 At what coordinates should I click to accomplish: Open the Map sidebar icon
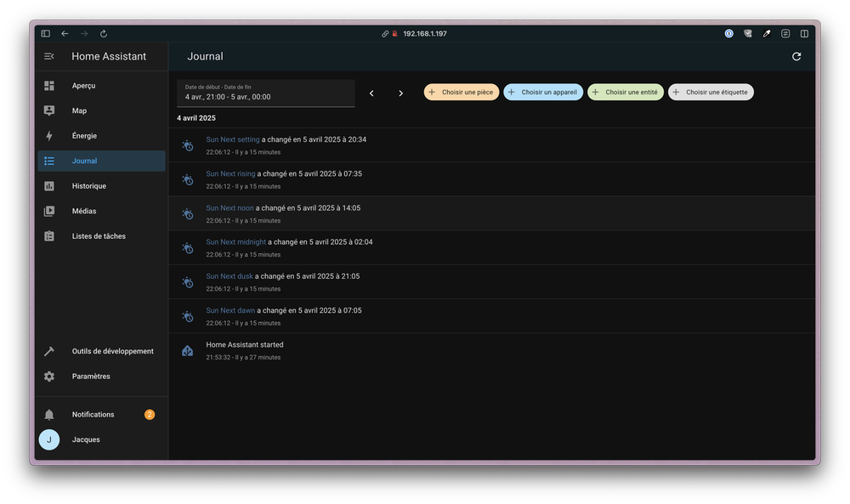[x=49, y=110]
